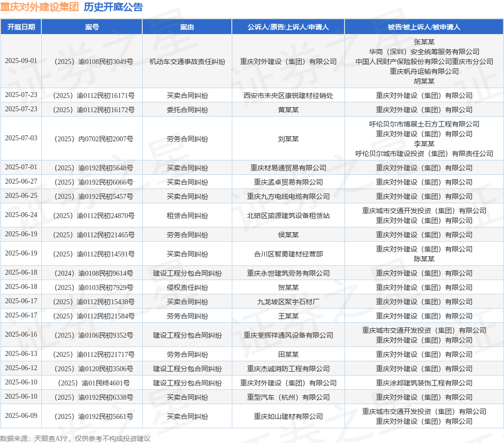This screenshot has width=504, height=443.
Task: Click plaintiff 重庆材易通贸易有限公司
Action: 288,168
